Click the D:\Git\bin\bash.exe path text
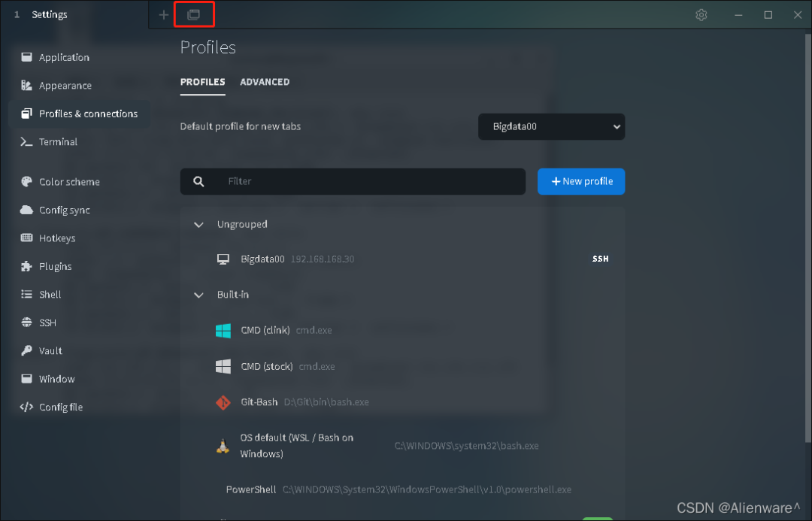Screen dimensions: 812x521 click(326, 402)
